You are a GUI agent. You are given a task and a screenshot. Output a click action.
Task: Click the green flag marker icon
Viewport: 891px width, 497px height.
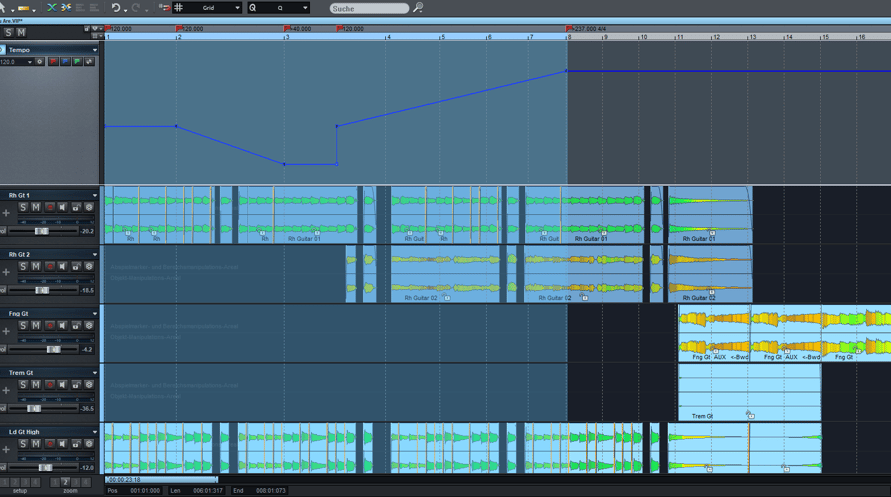point(77,61)
